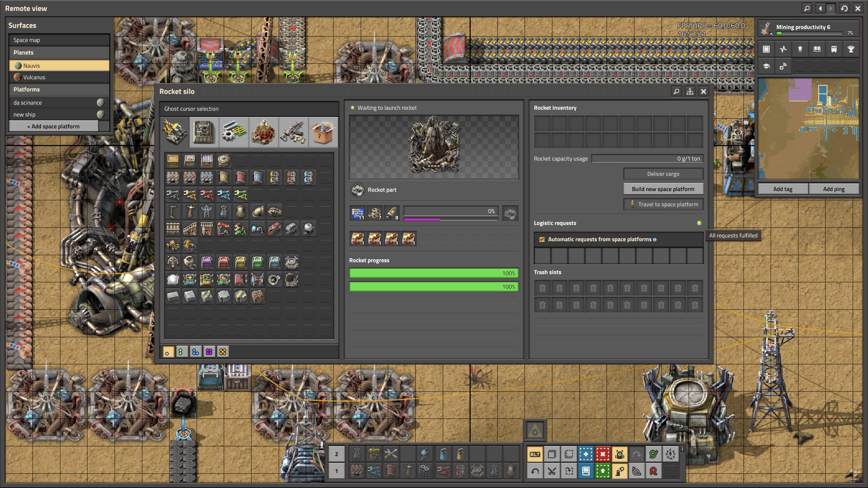Open the Production item group tab
868x488 pixels.
pyautogui.click(x=204, y=132)
